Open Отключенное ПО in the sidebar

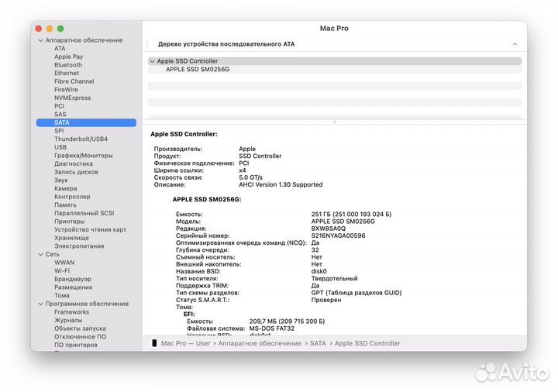pos(80,336)
